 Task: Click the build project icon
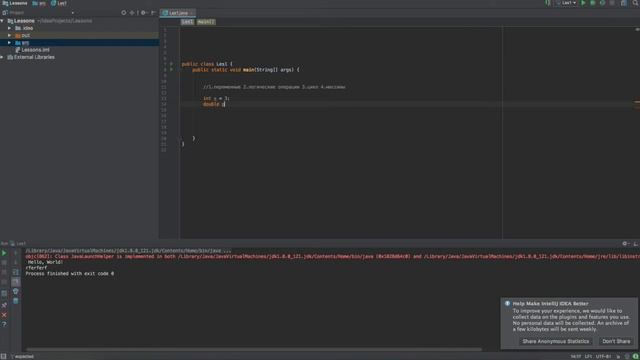point(548,3)
